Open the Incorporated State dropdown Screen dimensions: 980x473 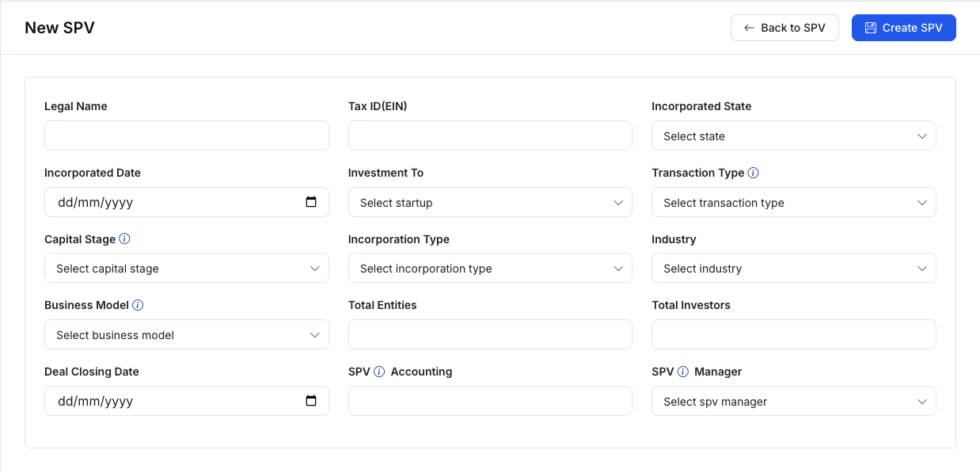[793, 136]
